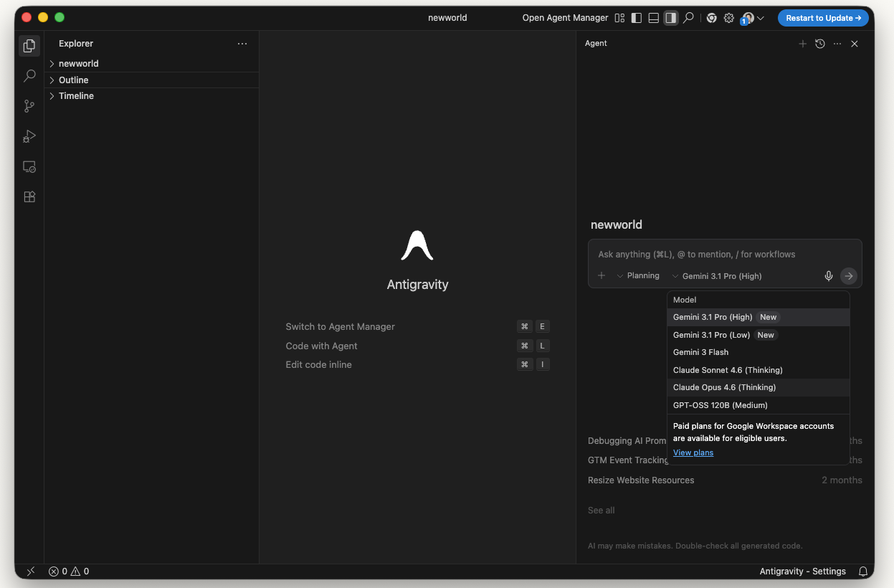This screenshot has height=588, width=894.
Task: Expand the newworld folder tree
Action: (x=78, y=64)
